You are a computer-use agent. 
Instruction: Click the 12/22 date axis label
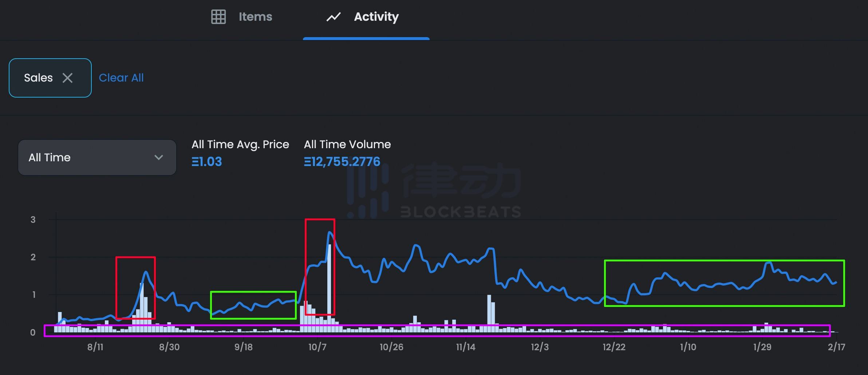point(614,347)
